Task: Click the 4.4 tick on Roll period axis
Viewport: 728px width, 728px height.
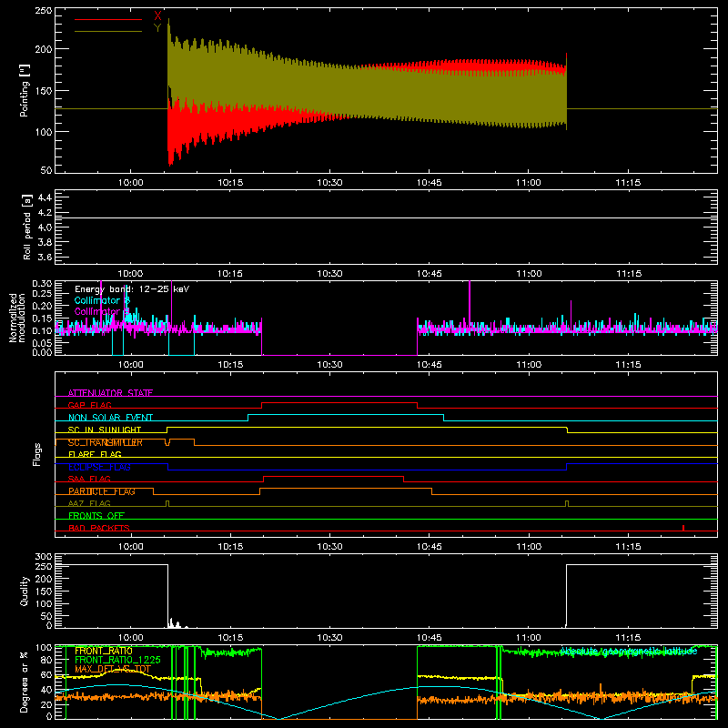Action: click(45, 197)
